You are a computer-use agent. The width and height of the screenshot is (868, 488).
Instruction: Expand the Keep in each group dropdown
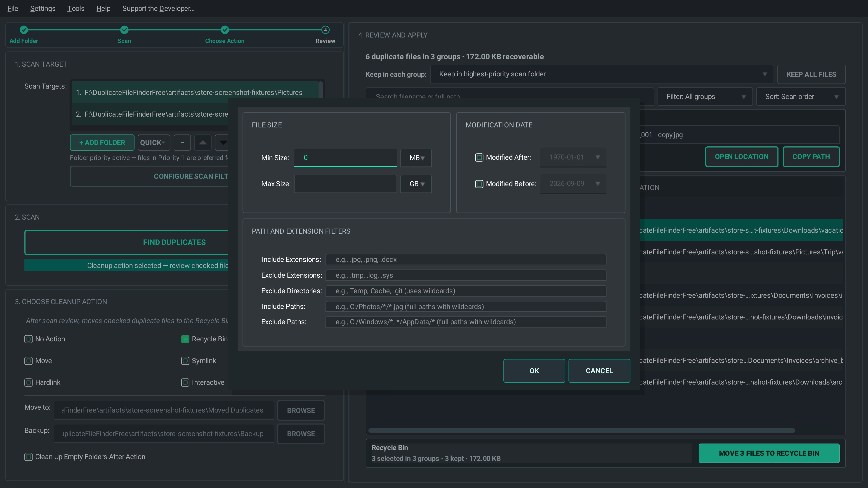[x=602, y=74]
